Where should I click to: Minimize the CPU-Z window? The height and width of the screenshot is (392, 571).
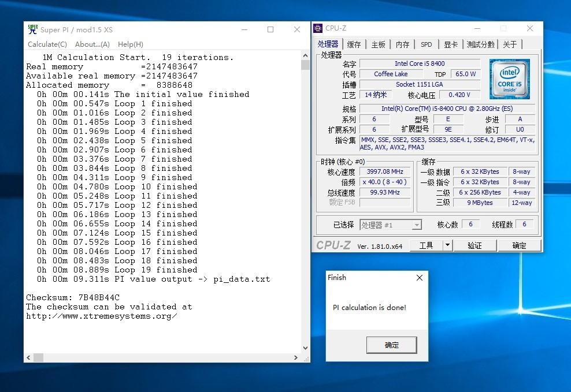[477, 28]
